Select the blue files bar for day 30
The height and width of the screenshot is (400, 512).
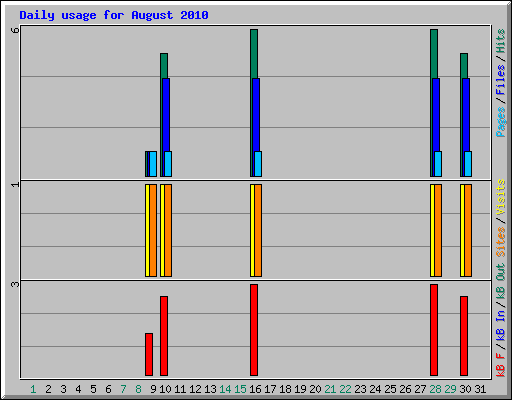[466, 115]
